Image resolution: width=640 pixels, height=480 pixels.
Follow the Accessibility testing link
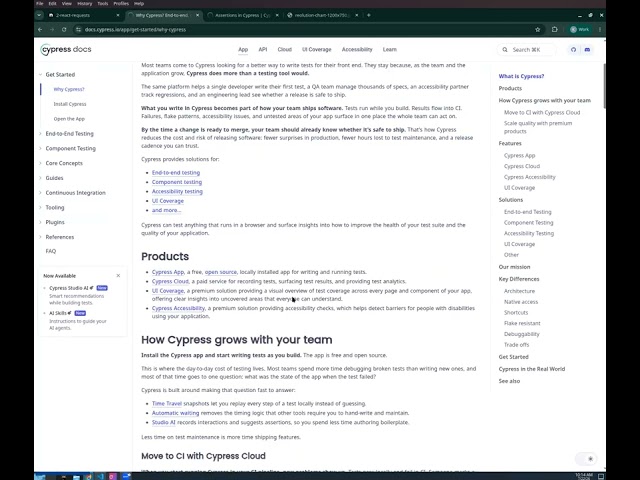pos(177,191)
